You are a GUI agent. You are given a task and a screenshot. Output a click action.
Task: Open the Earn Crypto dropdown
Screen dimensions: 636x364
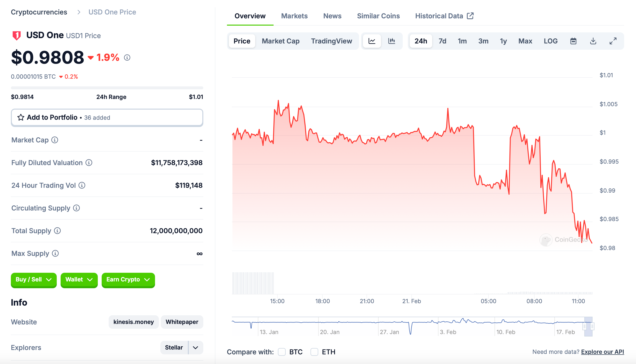(x=128, y=280)
